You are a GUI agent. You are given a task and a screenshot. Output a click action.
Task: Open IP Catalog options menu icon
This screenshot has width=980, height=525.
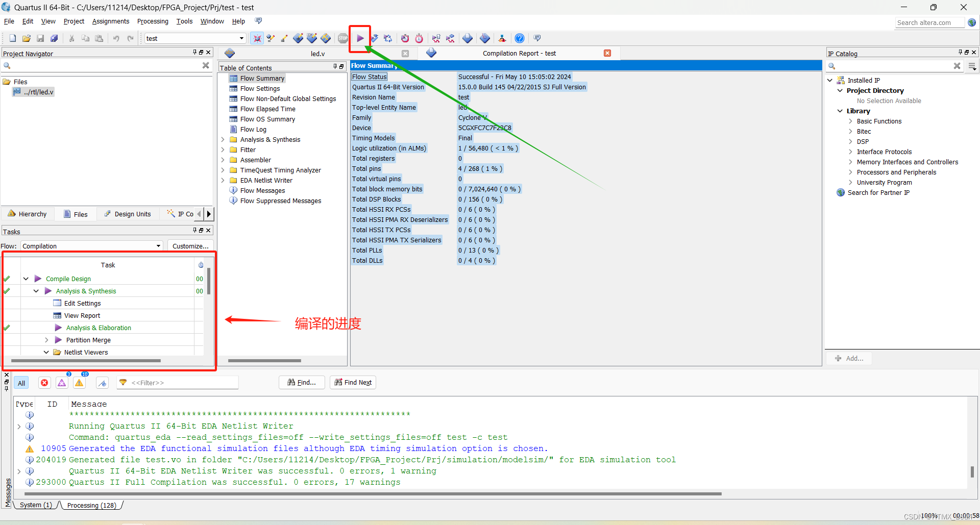pyautogui.click(x=972, y=66)
